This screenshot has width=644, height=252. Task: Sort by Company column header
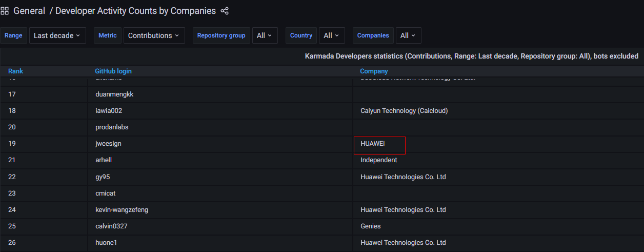coord(374,71)
